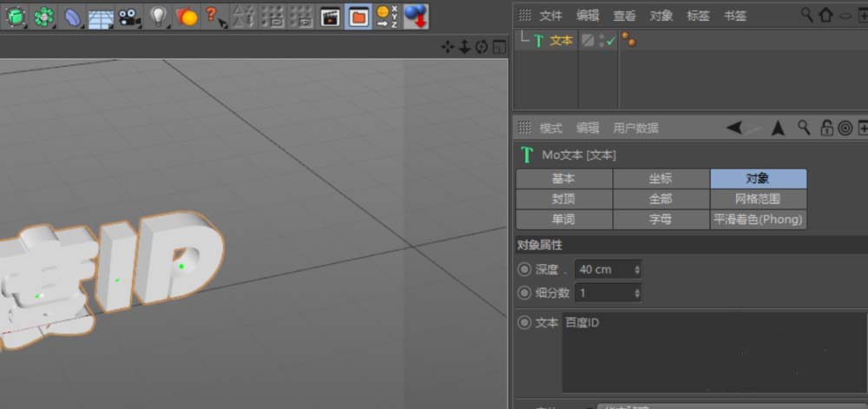Screen dimensions: 868x409
Task: Toggle the 文本 animation circle
Action: tap(524, 323)
